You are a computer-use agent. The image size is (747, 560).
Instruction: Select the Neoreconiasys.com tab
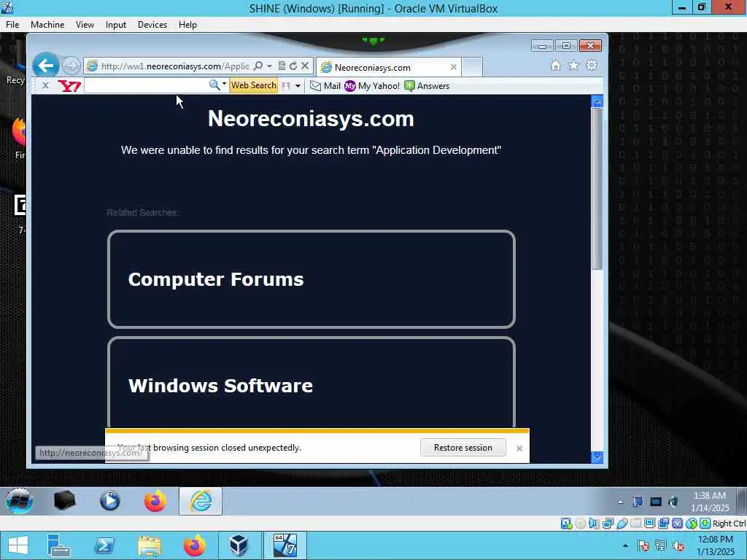coord(390,67)
